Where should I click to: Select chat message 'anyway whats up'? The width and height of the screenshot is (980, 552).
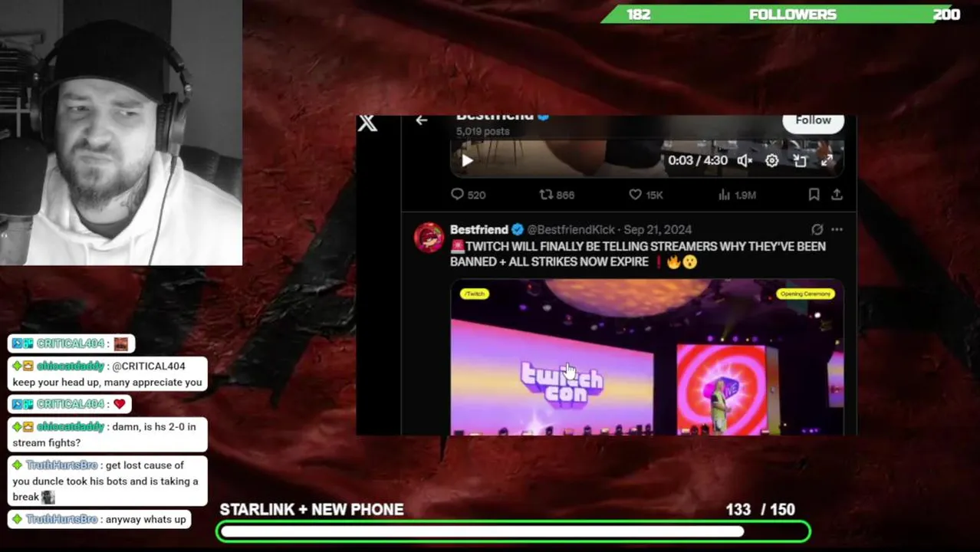tap(100, 519)
